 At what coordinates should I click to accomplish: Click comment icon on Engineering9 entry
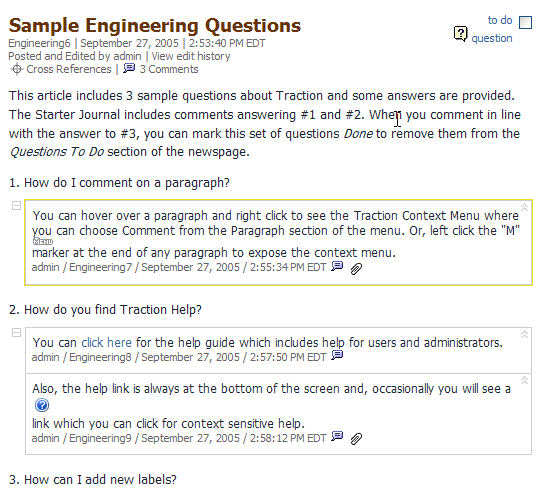point(337,436)
